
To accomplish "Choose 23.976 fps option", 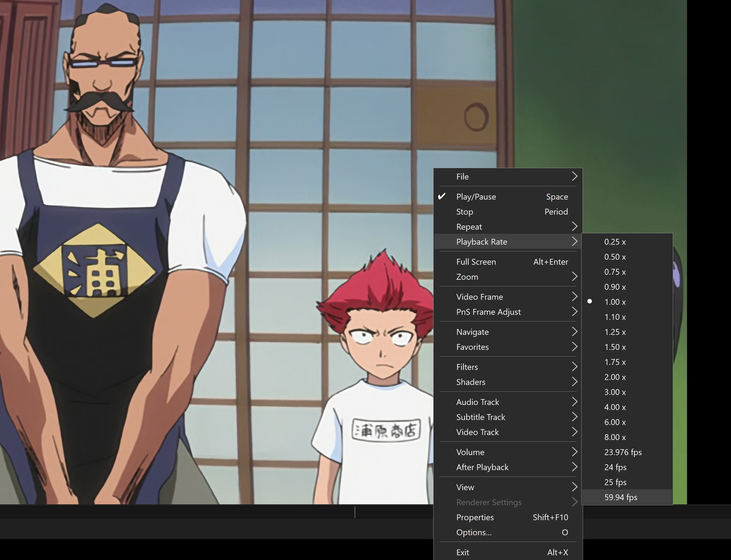I will 623,452.
